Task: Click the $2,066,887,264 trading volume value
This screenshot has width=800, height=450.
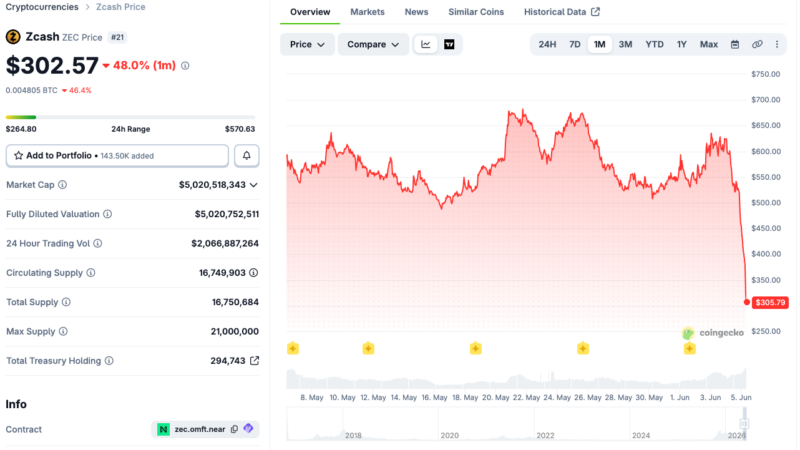Action: tap(225, 243)
